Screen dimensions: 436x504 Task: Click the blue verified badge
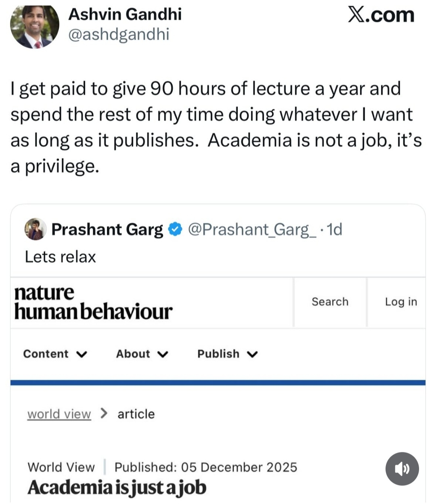point(175,229)
